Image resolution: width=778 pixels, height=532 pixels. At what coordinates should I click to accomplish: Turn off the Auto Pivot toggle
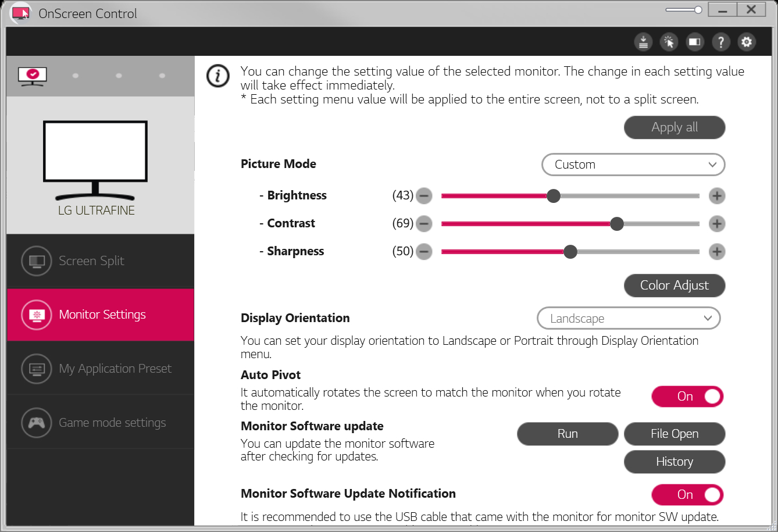point(687,397)
